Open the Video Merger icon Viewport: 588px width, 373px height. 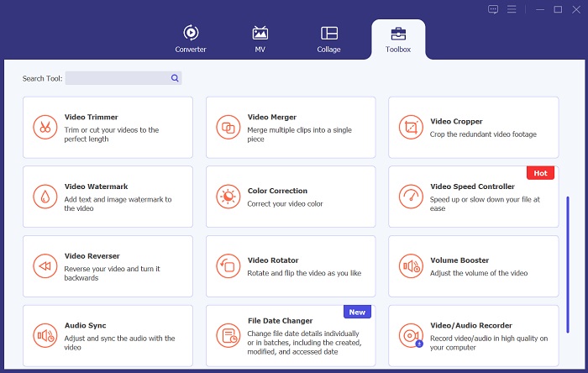point(228,128)
